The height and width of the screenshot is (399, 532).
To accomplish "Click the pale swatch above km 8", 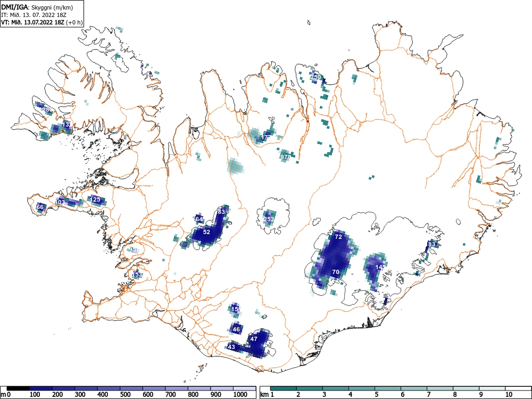I will [x=466, y=388].
